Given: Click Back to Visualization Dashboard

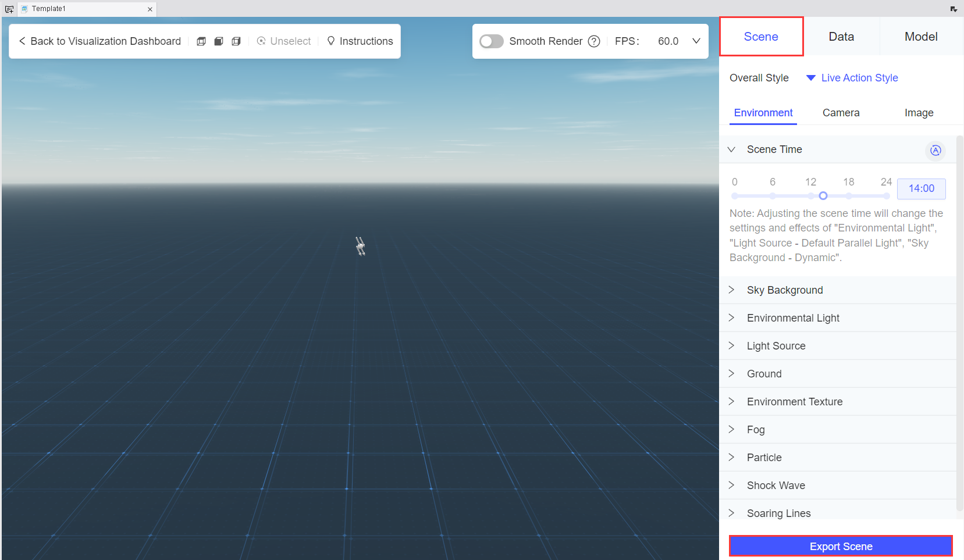Looking at the screenshot, I should tap(99, 41).
